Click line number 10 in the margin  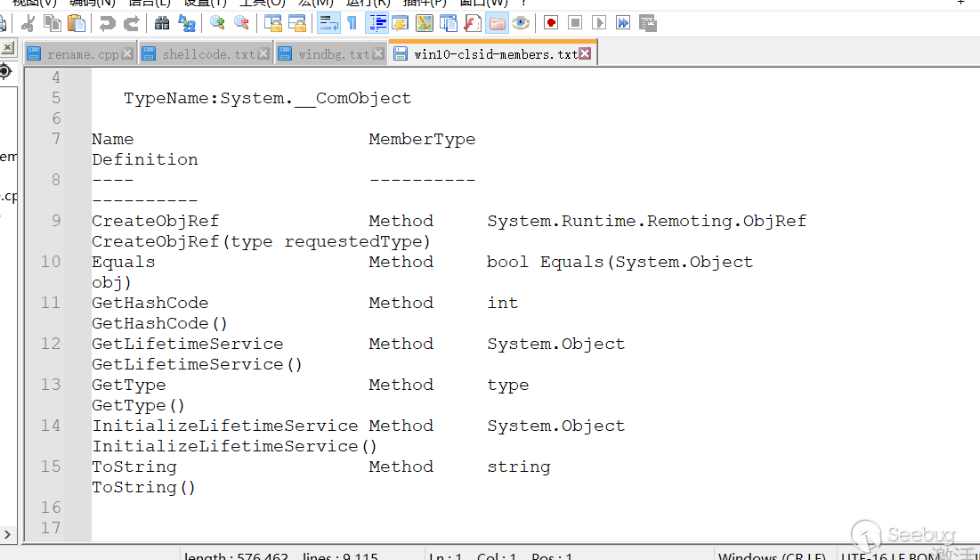[x=51, y=262]
